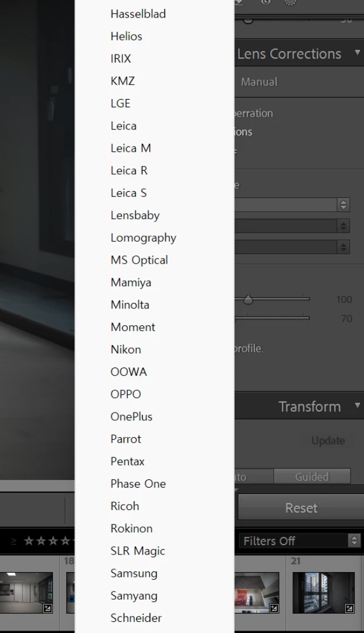
Task: Click the adjustments badge on thumbnail 21
Action: (x=349, y=608)
